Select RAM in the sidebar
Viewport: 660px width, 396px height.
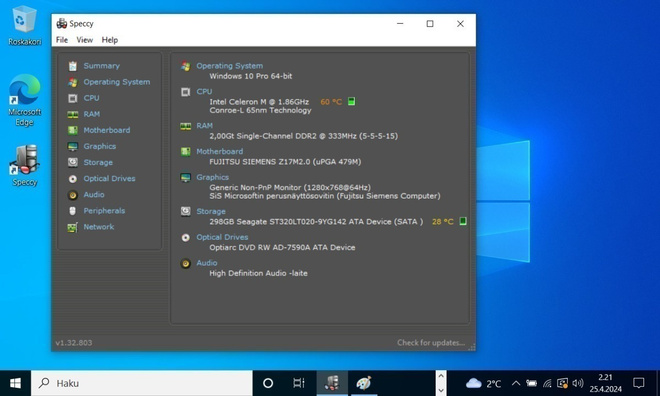92,114
